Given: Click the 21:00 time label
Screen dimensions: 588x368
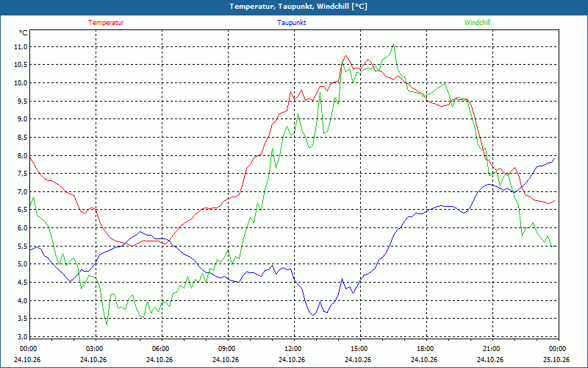Looking at the screenshot, I should (x=491, y=349).
